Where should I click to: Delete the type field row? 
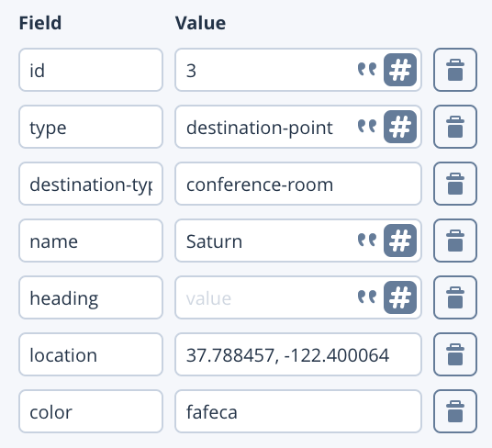[455, 127]
